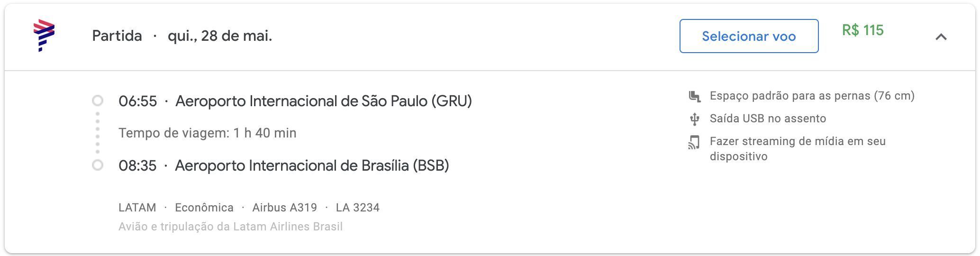The image size is (980, 256).
Task: Click Aeroporto Internacional de São Paulo (GRU)
Action: [x=324, y=101]
